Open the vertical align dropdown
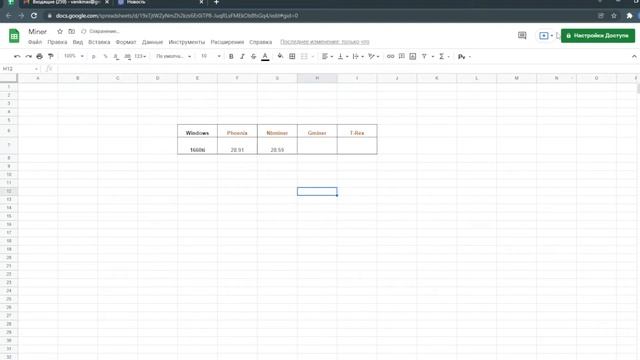The height and width of the screenshot is (360, 640). [343, 56]
